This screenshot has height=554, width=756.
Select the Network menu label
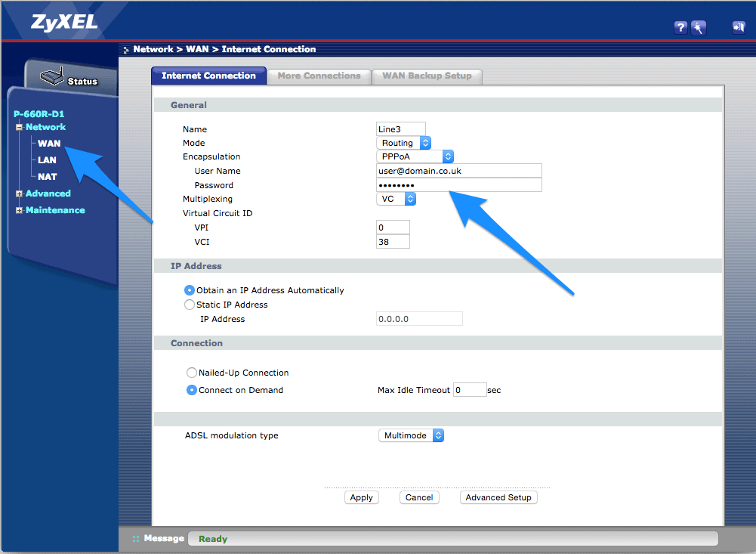tap(46, 127)
